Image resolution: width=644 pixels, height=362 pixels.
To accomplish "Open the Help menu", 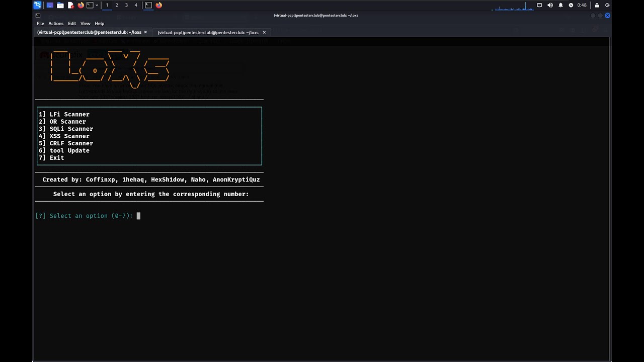I will 100,24.
